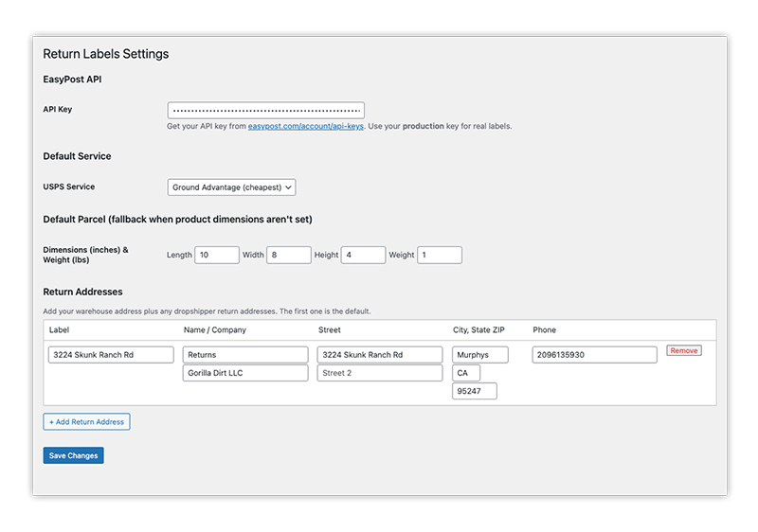Save Changes to settings
The width and height of the screenshot is (758, 532).
(74, 455)
